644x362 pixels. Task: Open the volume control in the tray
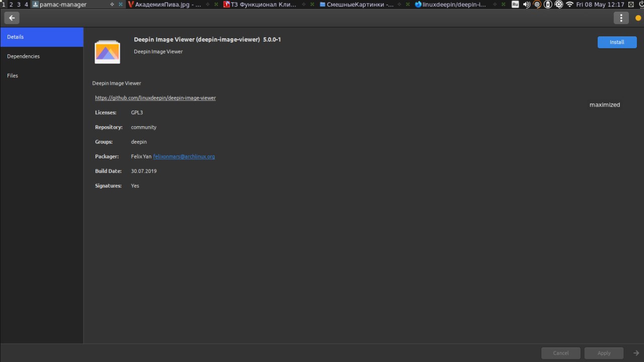(526, 5)
